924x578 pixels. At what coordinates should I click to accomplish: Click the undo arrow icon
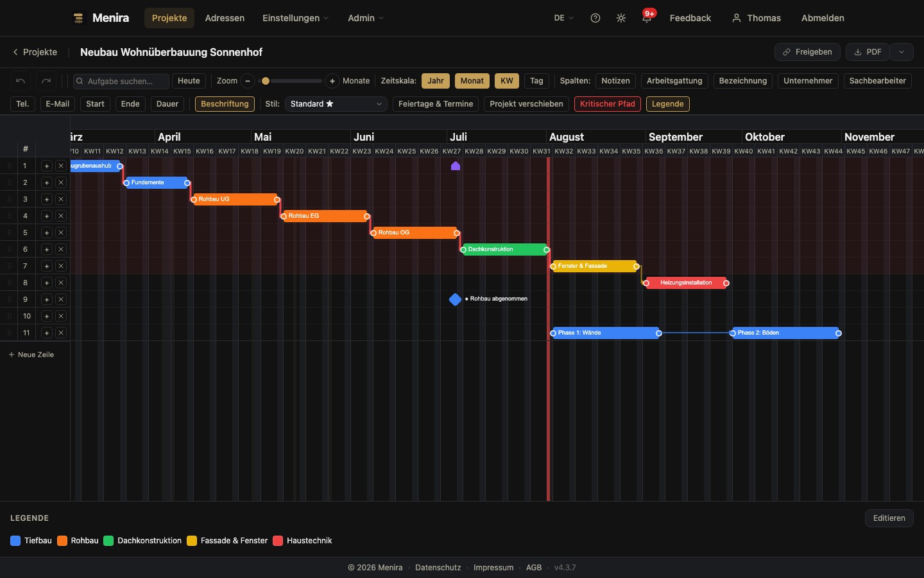click(x=21, y=81)
